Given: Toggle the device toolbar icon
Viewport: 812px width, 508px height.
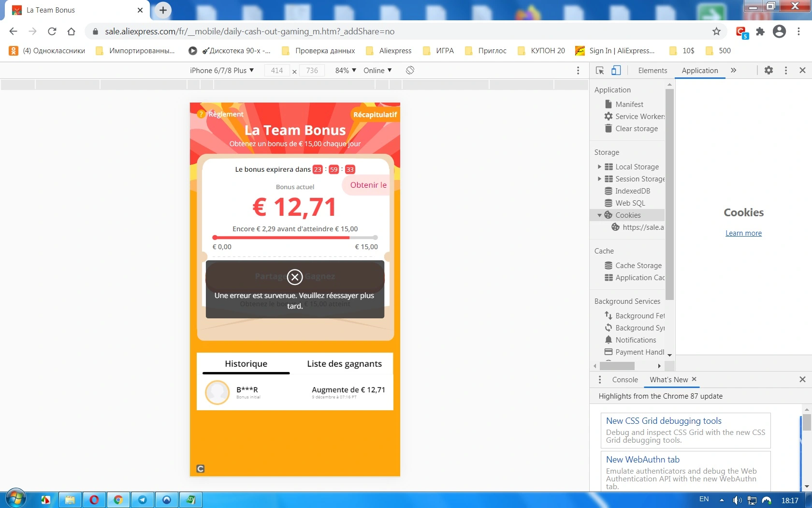Looking at the screenshot, I should click(x=616, y=71).
